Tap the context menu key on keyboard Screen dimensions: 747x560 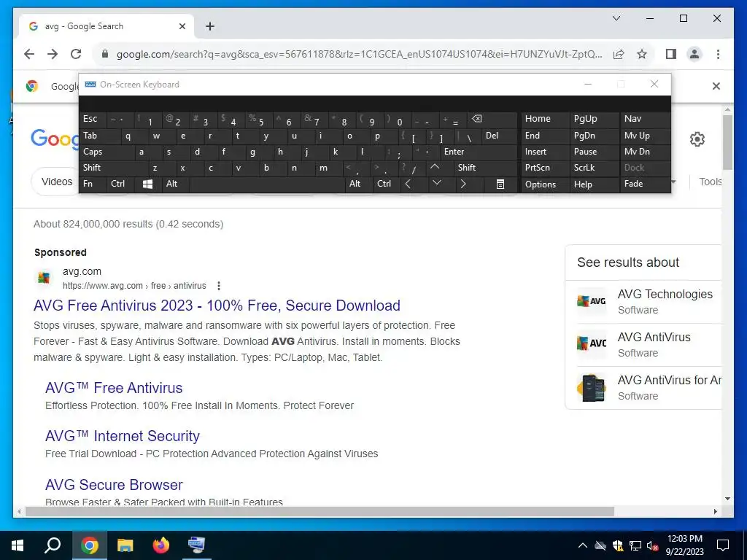click(500, 184)
